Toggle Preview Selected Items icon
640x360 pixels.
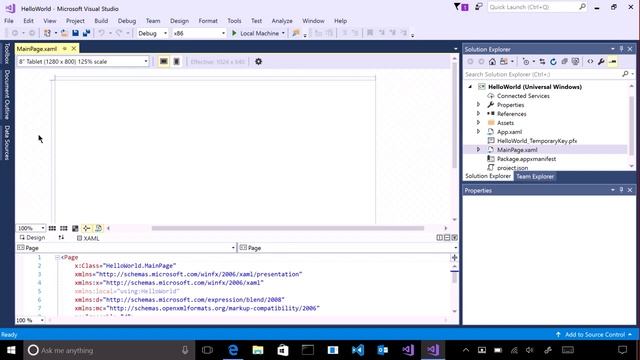point(613,62)
